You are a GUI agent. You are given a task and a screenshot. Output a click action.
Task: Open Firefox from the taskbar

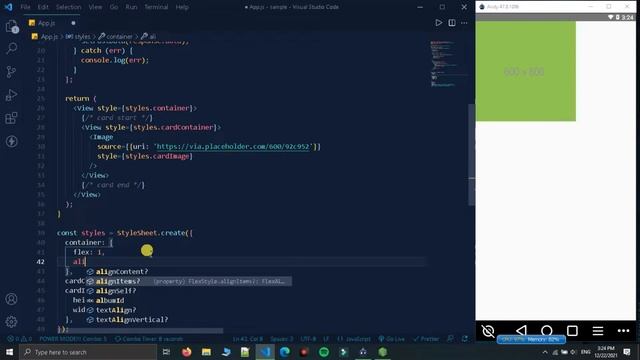coord(187,352)
